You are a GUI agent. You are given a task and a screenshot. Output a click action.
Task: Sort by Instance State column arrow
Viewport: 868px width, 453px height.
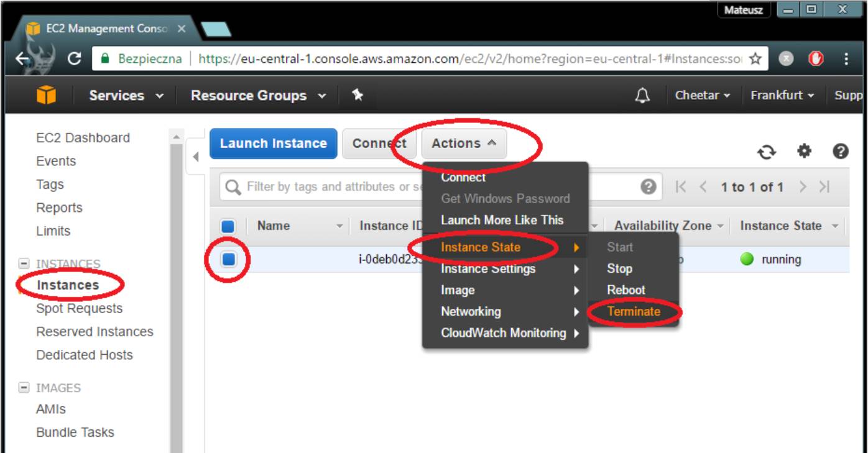(x=835, y=226)
